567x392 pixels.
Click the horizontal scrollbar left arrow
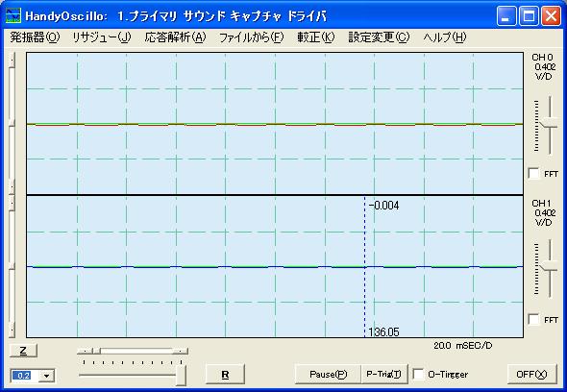click(x=86, y=351)
